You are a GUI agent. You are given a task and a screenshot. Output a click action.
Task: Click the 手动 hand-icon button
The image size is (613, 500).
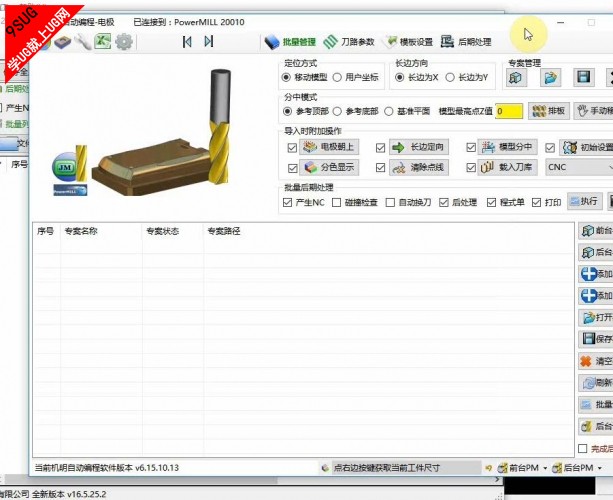click(594, 111)
